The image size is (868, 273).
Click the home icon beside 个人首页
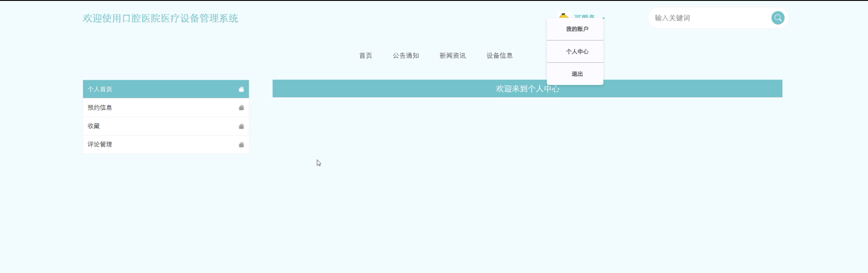click(241, 89)
